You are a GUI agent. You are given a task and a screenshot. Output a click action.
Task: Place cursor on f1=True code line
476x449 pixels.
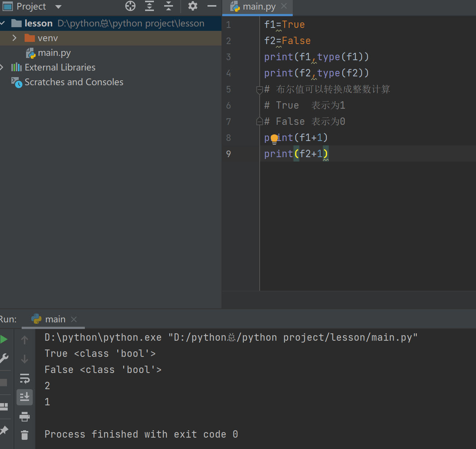tap(284, 25)
